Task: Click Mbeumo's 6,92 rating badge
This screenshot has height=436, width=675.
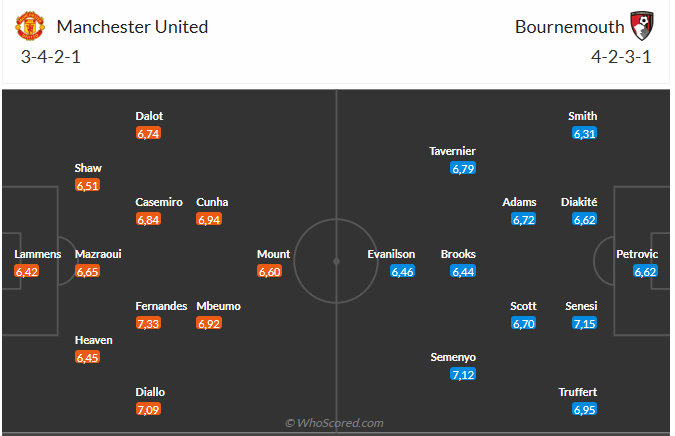Action: [x=209, y=324]
